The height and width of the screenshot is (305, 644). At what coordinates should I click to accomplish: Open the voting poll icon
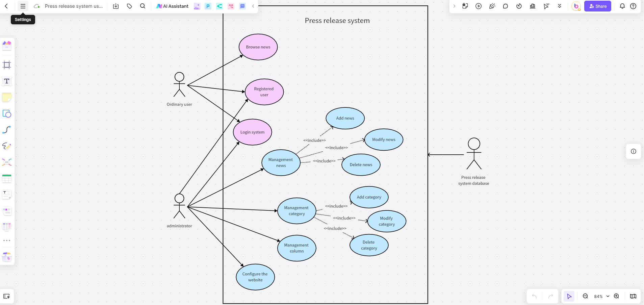tap(533, 6)
